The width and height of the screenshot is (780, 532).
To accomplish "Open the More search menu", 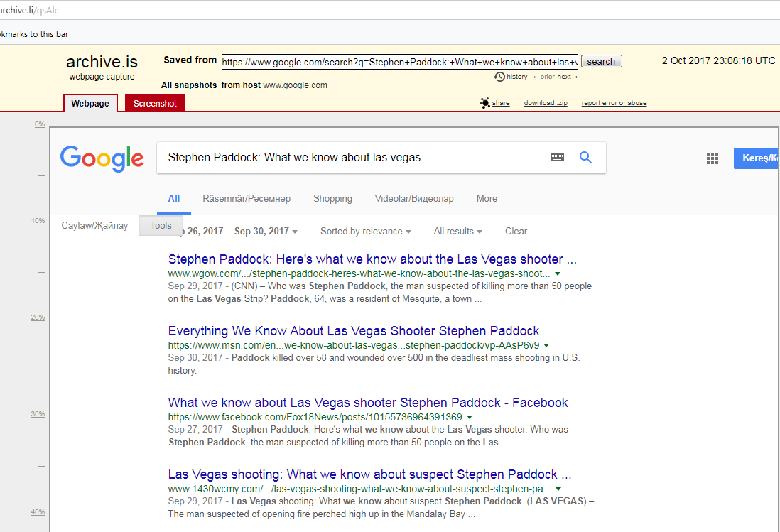I will pos(487,199).
